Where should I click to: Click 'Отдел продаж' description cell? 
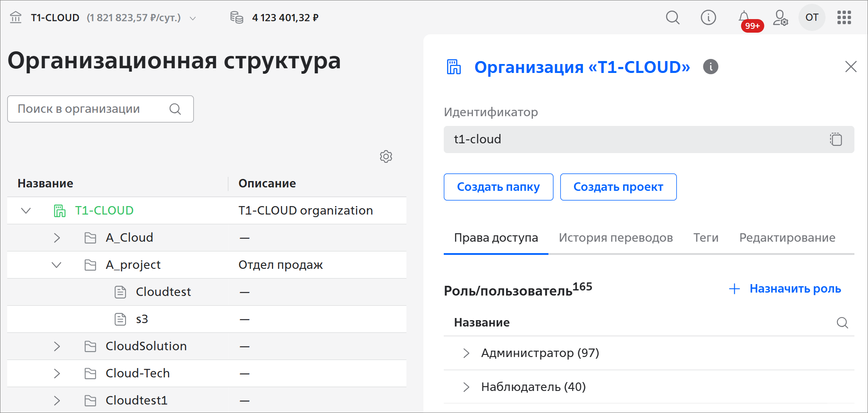click(x=280, y=265)
